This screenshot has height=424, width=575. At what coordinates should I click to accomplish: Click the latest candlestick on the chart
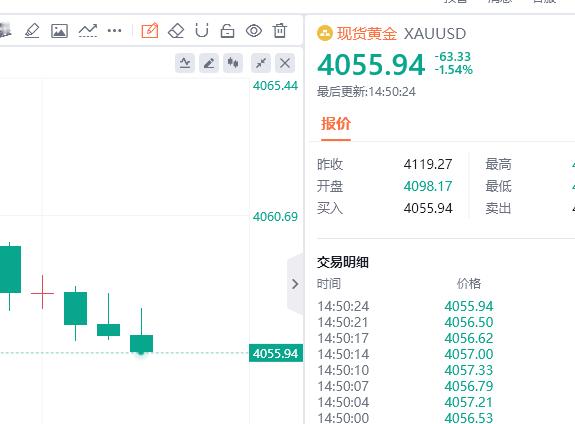coord(142,343)
